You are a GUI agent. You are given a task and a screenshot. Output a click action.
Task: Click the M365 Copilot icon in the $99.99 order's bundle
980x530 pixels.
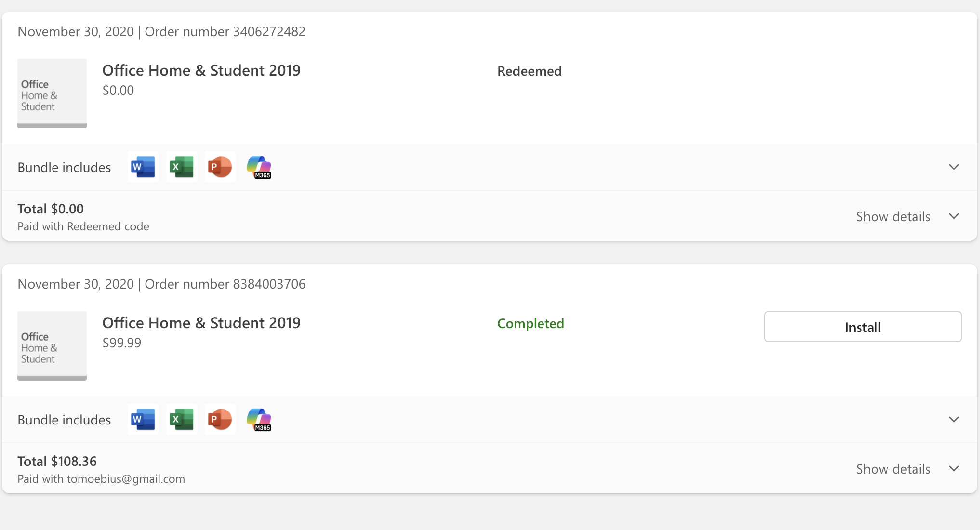(x=259, y=419)
